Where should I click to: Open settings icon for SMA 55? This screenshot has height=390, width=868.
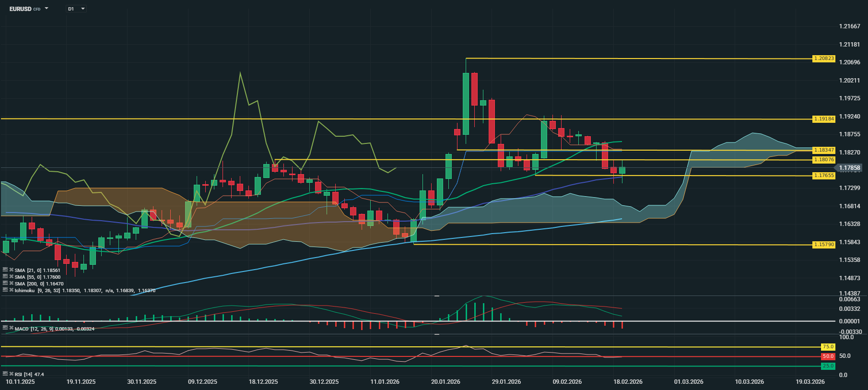pyautogui.click(x=5, y=277)
